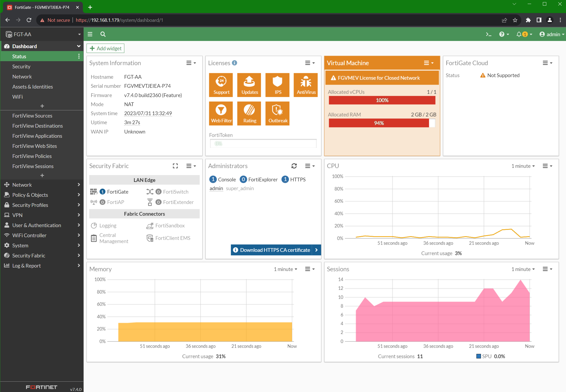The image size is (566, 392).
Task: Click the Uptime value 3m 27s
Action: point(132,122)
